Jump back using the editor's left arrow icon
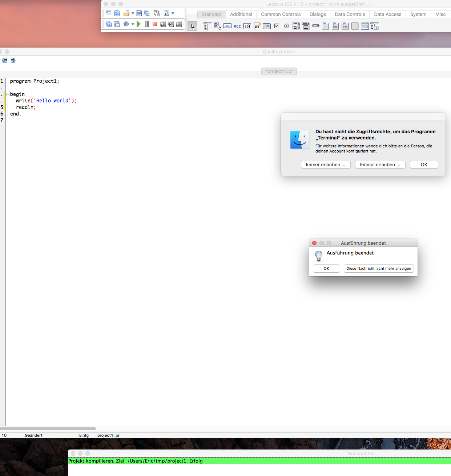 click(5, 61)
